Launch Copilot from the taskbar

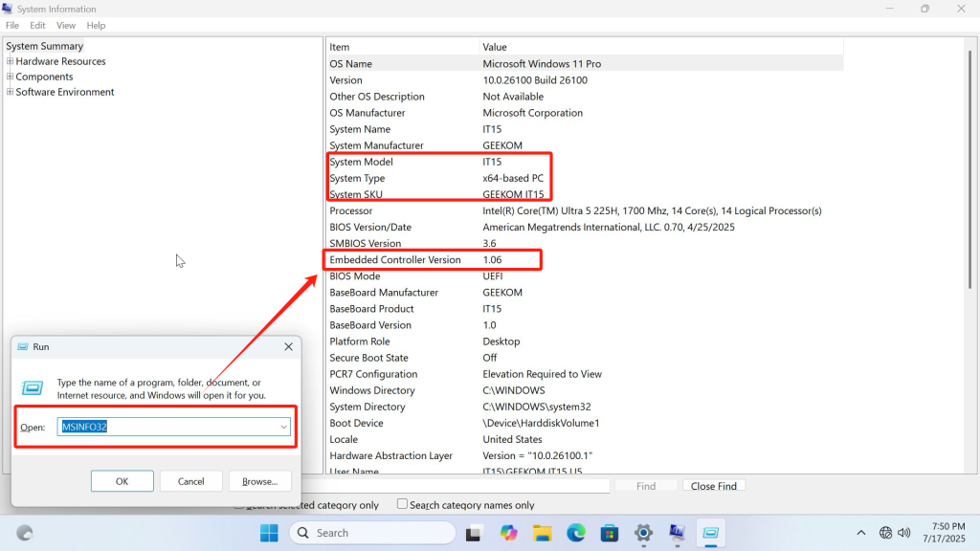(508, 533)
